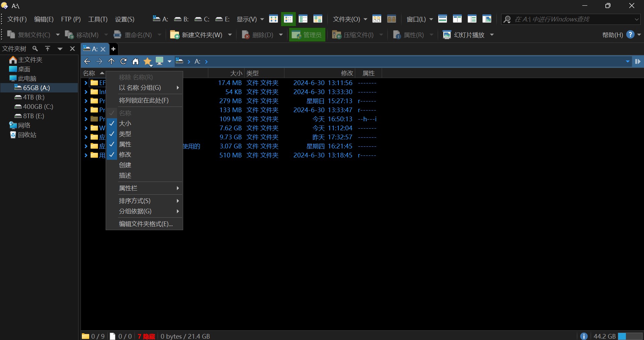Navigate up one folder level
Image resolution: width=644 pixels, height=340 pixels.
coord(111,61)
